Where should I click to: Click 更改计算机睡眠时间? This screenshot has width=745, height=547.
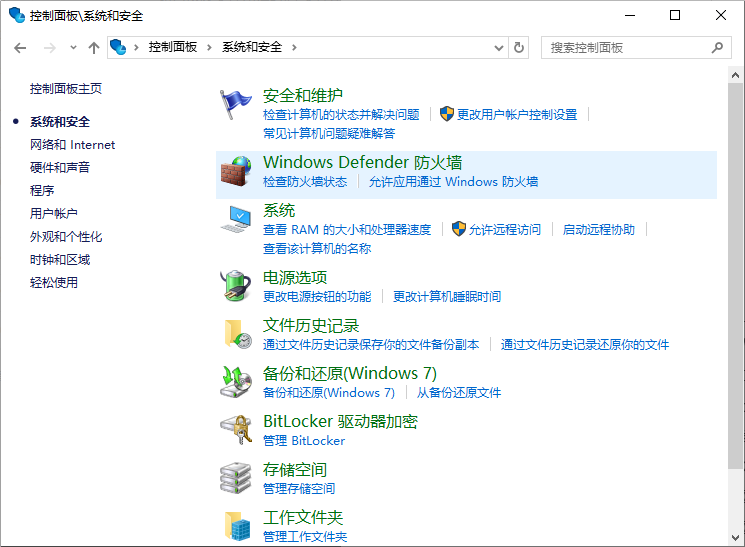(x=447, y=297)
